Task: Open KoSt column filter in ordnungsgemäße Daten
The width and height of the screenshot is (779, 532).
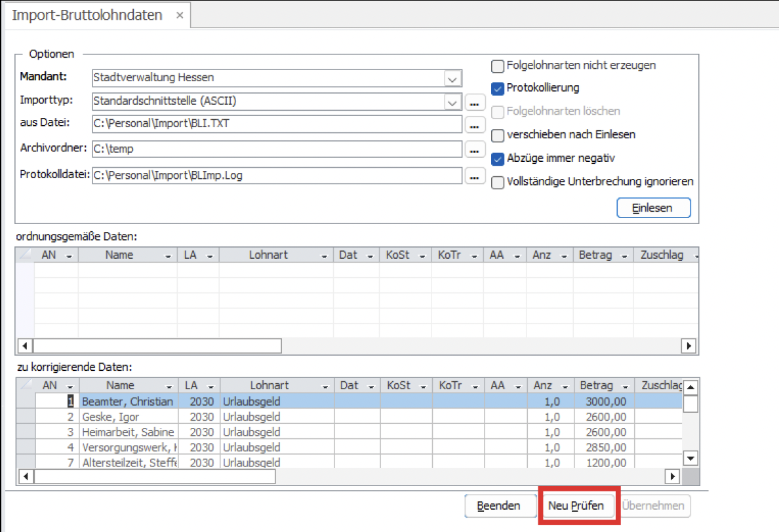Action: click(x=422, y=256)
